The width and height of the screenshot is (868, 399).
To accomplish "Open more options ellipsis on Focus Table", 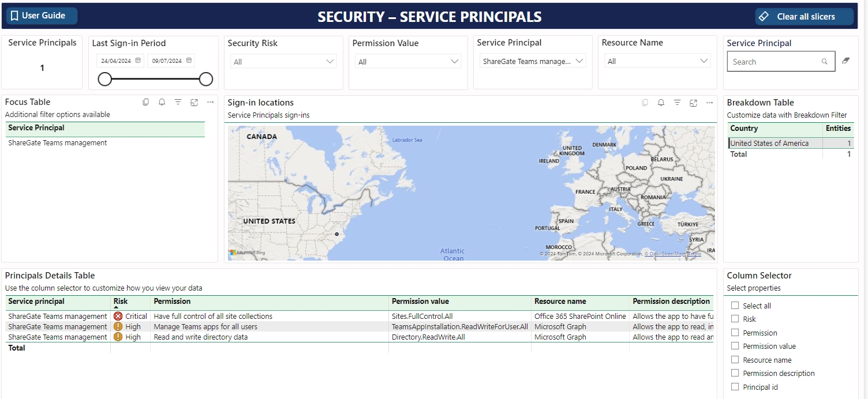I will (210, 102).
